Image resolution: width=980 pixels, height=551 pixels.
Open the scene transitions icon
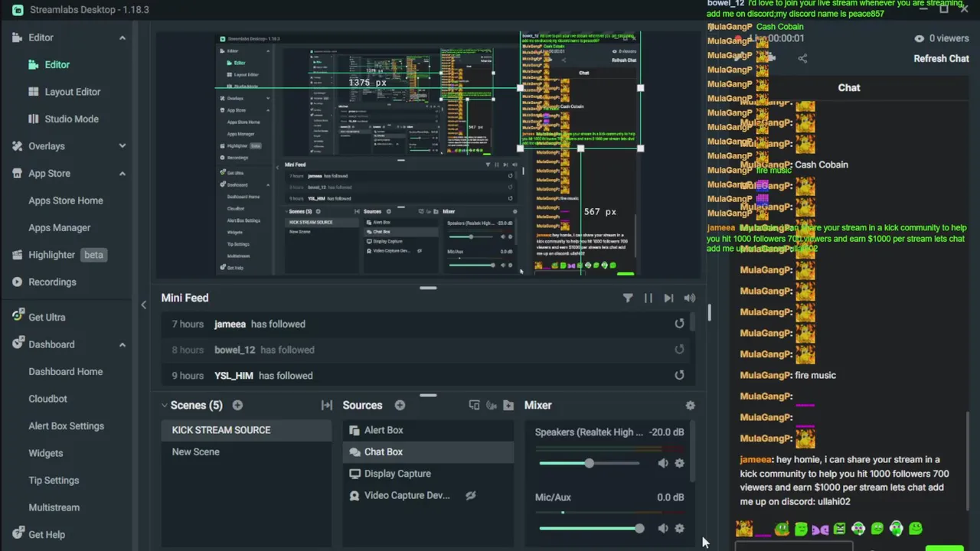click(x=327, y=406)
